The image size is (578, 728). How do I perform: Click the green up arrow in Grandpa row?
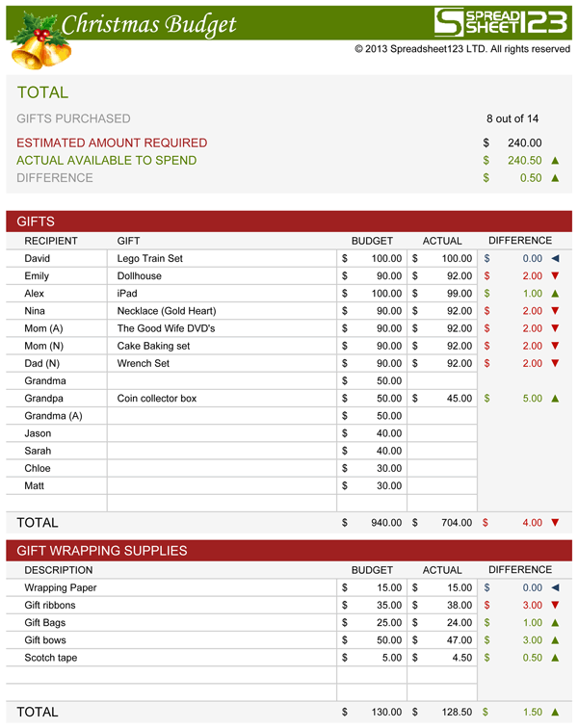pos(555,399)
